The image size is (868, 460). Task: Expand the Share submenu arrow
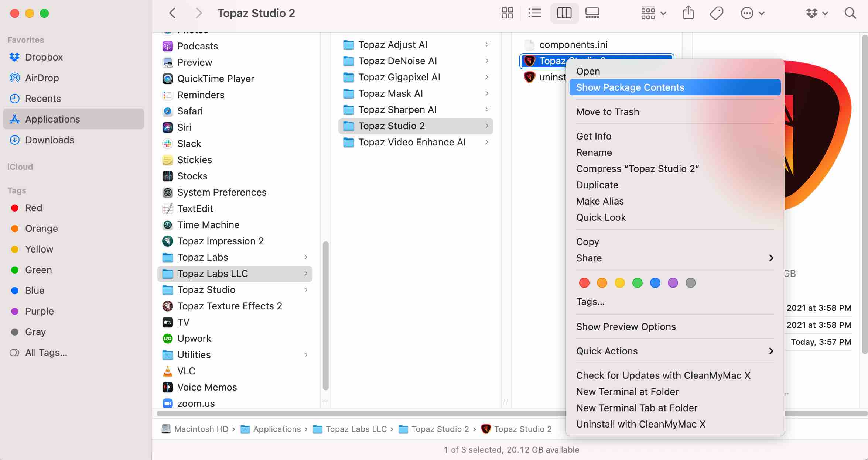pos(771,258)
